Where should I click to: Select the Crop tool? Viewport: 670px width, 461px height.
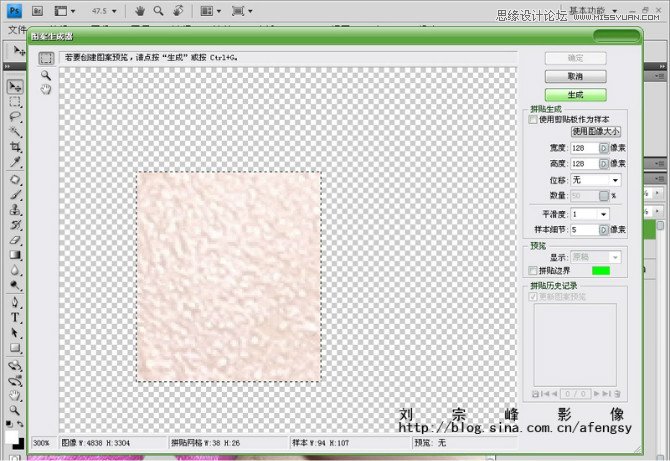point(15,147)
